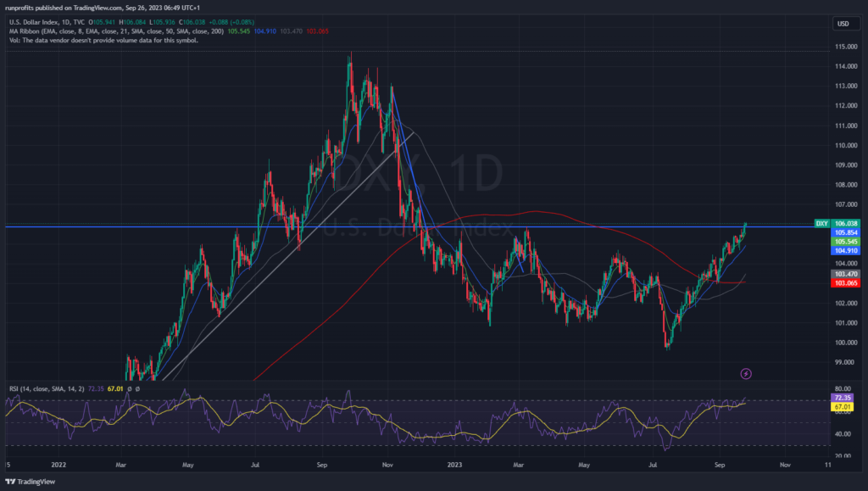Screen dimensions: 868x491
Task: Click the green 105.545 EMA price label
Action: (844, 242)
